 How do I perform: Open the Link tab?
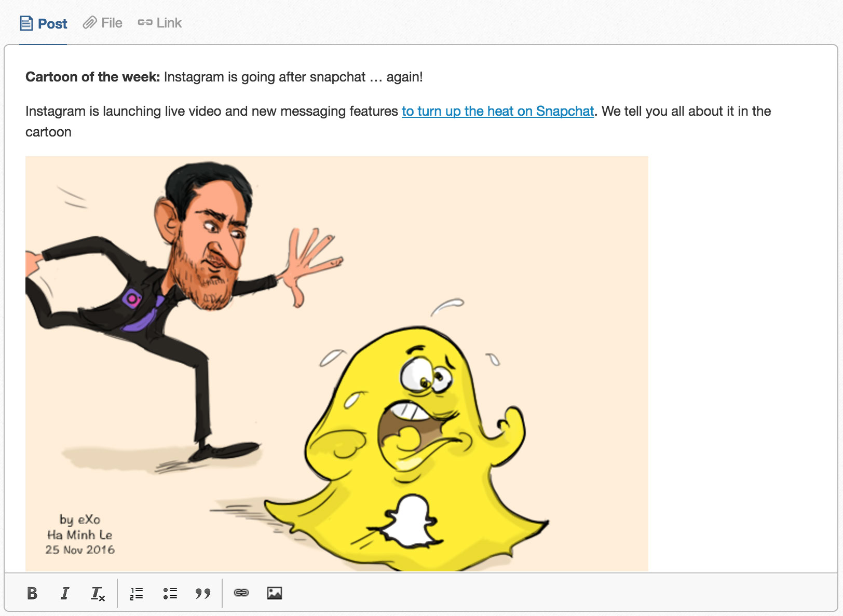tap(169, 23)
